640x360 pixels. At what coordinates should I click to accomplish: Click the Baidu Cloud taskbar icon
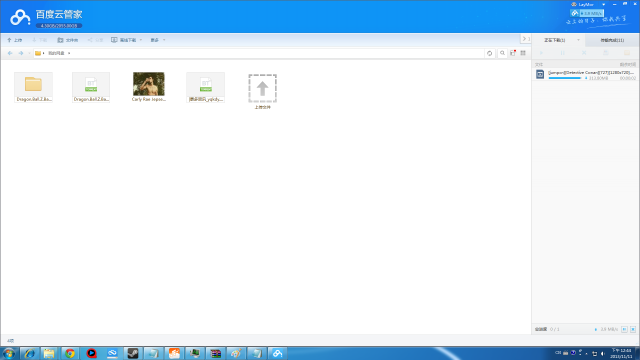point(278,353)
